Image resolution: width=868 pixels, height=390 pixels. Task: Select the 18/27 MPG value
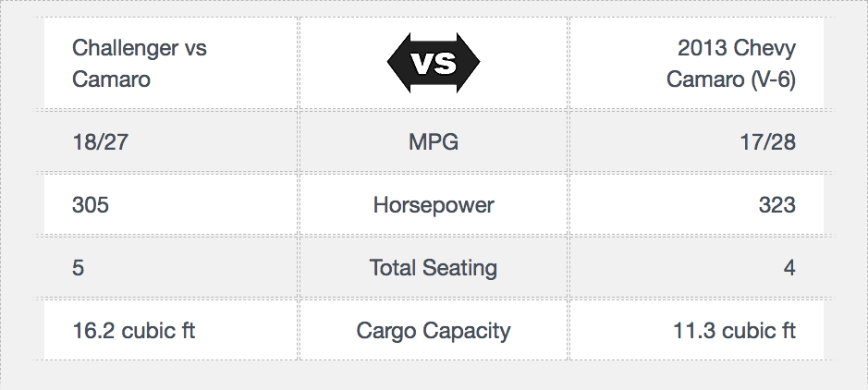[x=100, y=142]
